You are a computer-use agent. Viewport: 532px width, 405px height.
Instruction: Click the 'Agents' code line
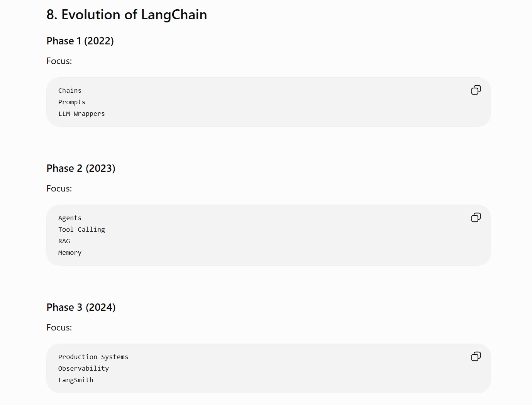click(70, 218)
